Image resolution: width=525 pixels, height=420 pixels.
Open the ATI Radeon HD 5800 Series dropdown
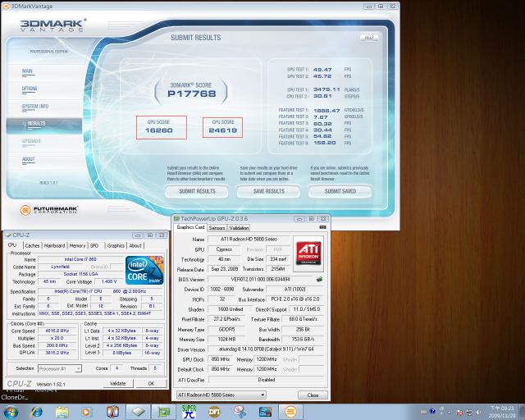point(221,395)
